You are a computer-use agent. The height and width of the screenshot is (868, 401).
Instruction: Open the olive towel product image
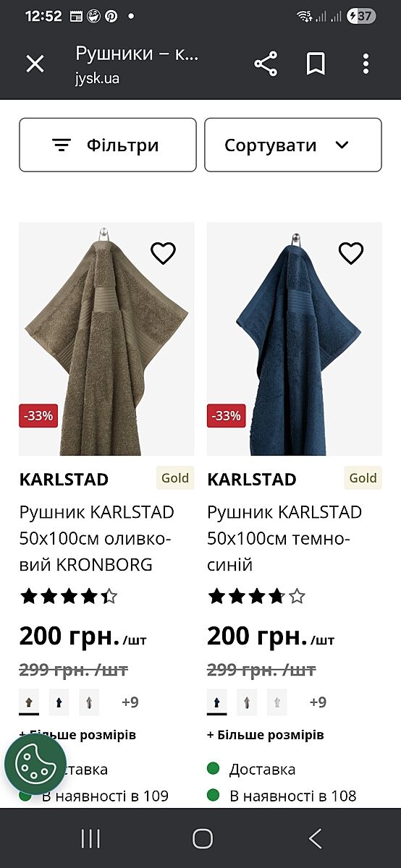point(106,339)
